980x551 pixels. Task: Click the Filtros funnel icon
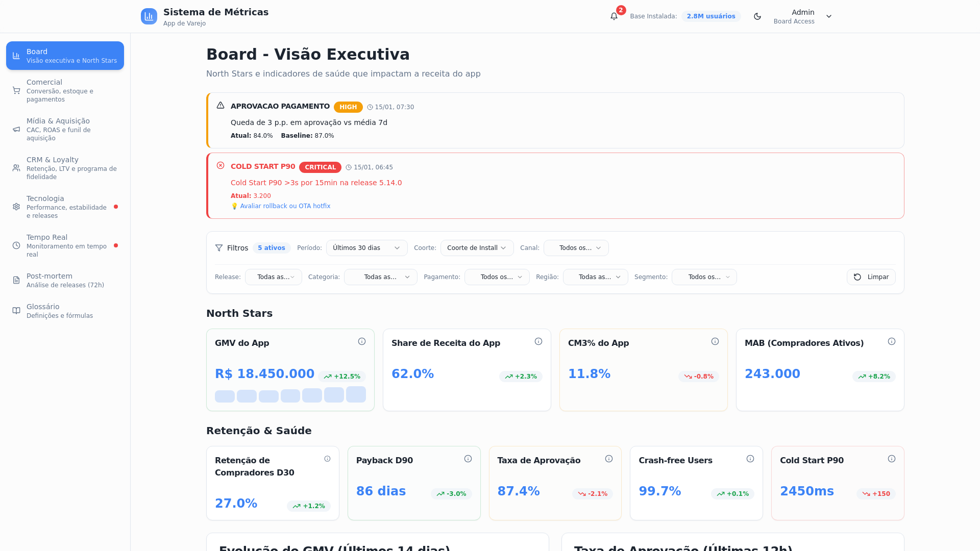219,248
